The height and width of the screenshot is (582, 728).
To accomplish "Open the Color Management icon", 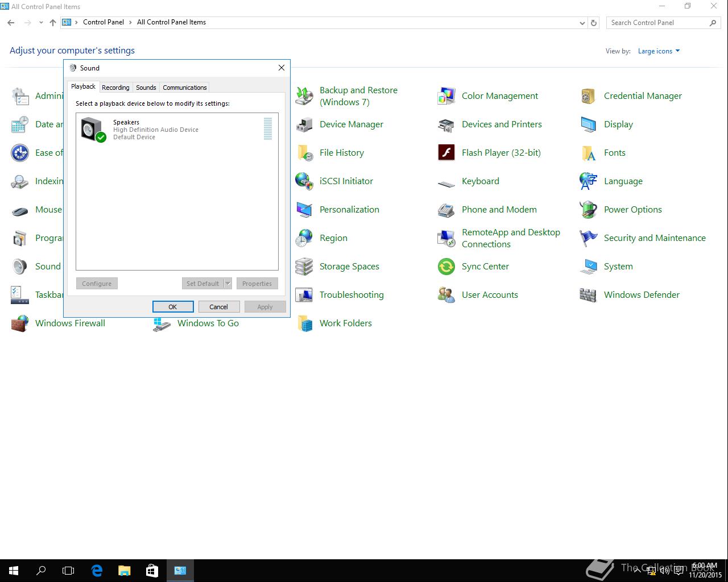I will point(446,96).
